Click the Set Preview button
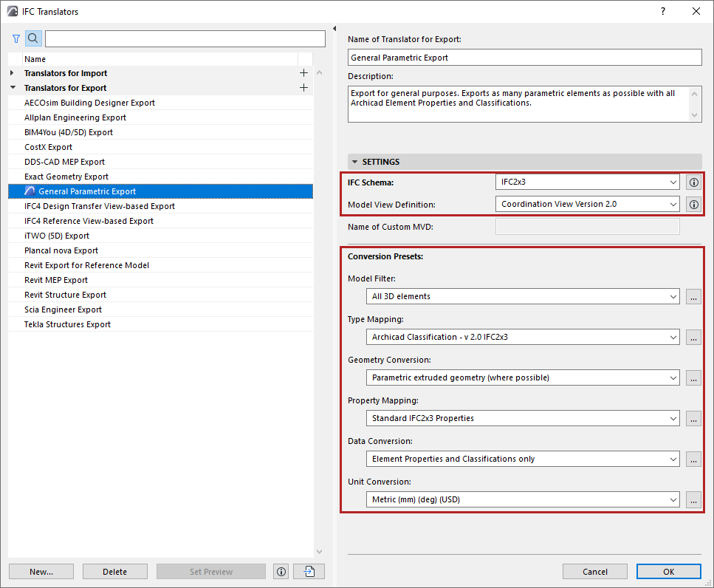 [x=211, y=572]
